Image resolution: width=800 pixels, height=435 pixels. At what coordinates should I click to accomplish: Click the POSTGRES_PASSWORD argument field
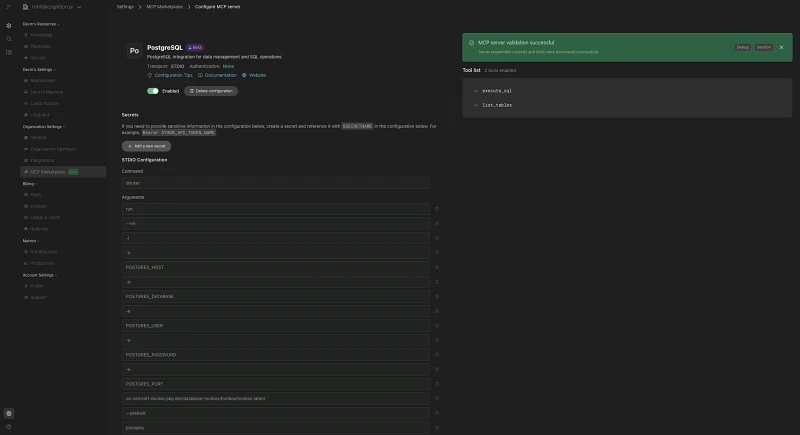276,355
